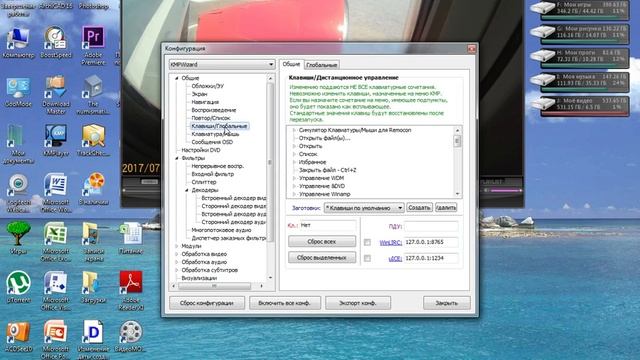Launch BoostSpeed from the desktop
Screen dimensions: 640x360
(x=56, y=42)
